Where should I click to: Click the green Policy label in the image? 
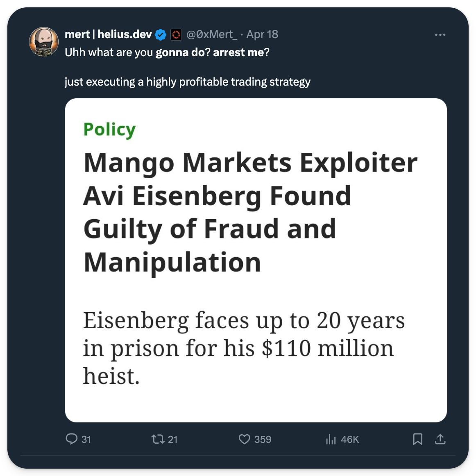[x=109, y=129]
